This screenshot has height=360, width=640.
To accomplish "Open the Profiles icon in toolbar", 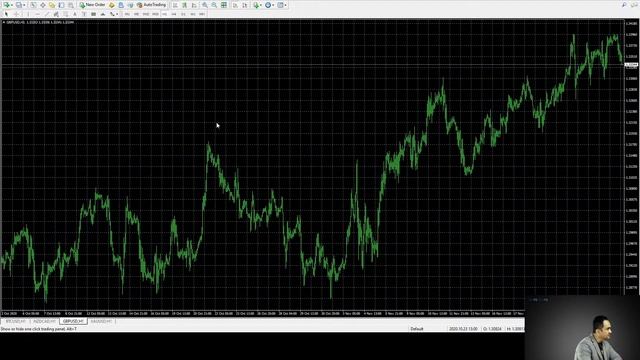I will [x=18, y=5].
